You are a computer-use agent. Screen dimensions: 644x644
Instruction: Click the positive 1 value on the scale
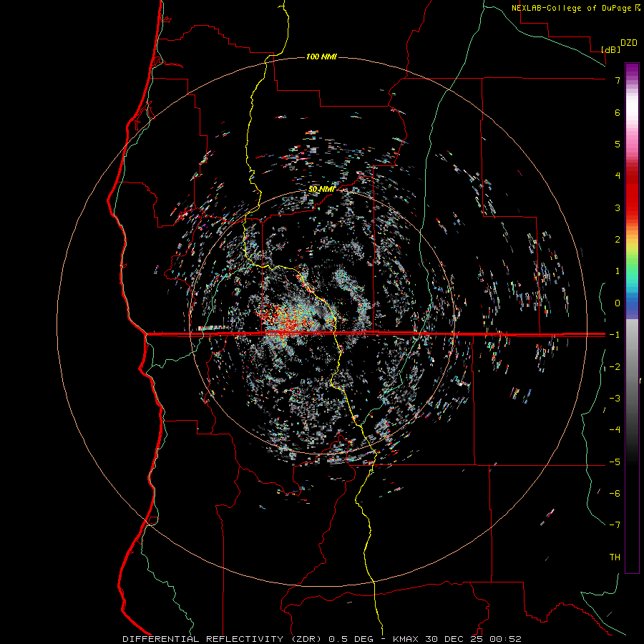[x=618, y=271]
